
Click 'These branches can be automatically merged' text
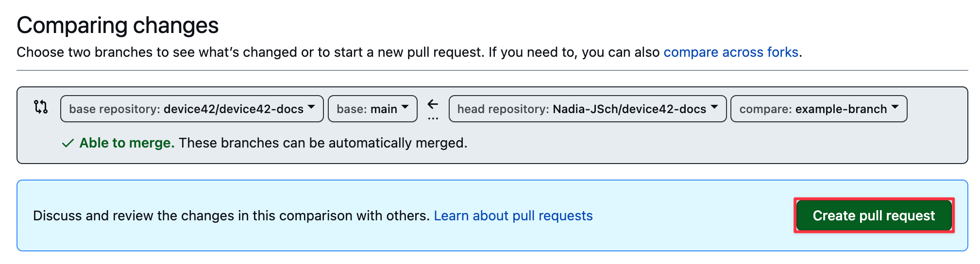[x=322, y=143]
